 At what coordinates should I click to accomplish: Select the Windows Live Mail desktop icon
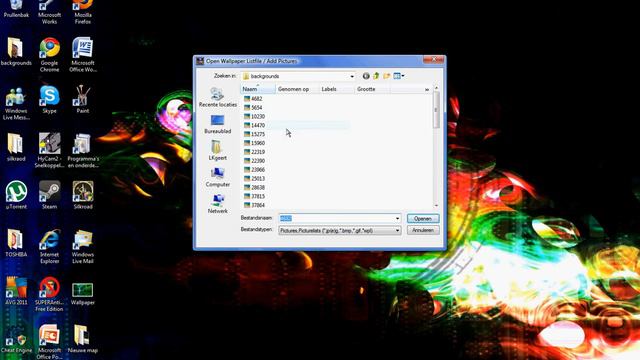[x=83, y=247]
